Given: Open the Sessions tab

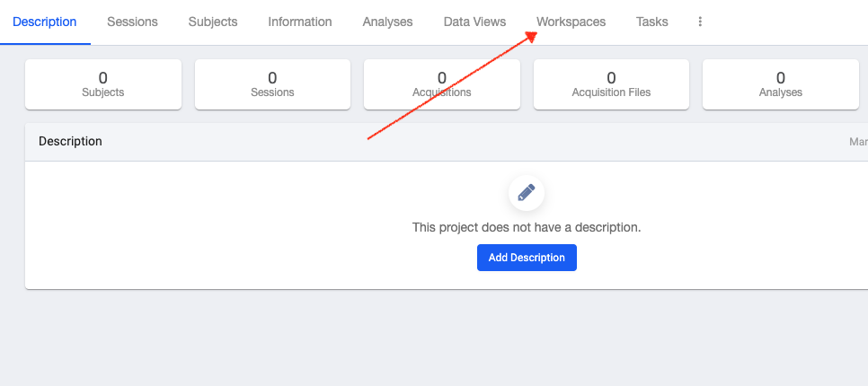Looking at the screenshot, I should (x=132, y=22).
